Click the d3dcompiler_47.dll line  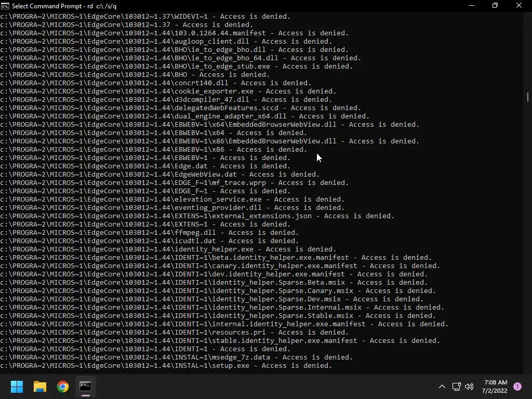(x=166, y=99)
